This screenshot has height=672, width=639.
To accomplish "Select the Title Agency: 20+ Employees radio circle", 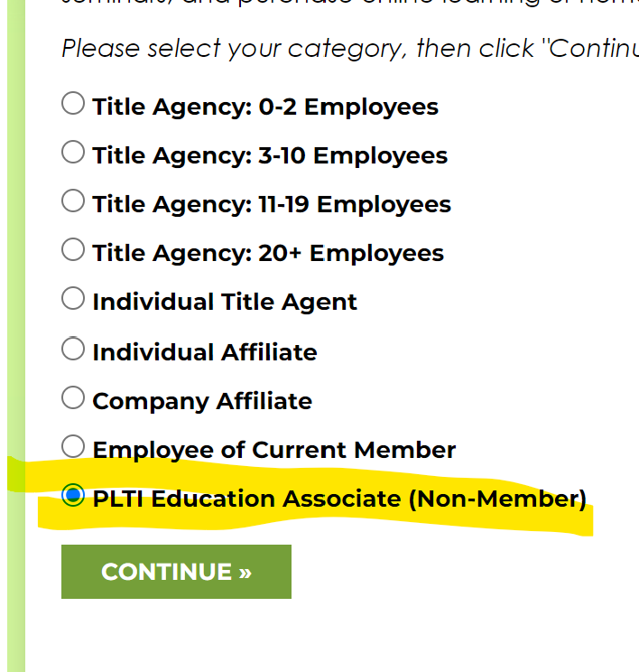I will (73, 250).
